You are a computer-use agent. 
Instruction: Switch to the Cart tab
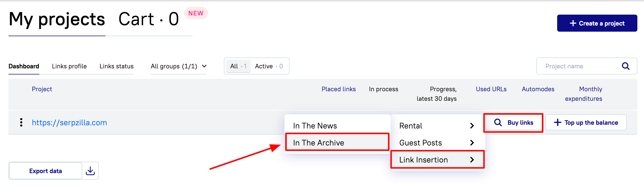point(149,19)
